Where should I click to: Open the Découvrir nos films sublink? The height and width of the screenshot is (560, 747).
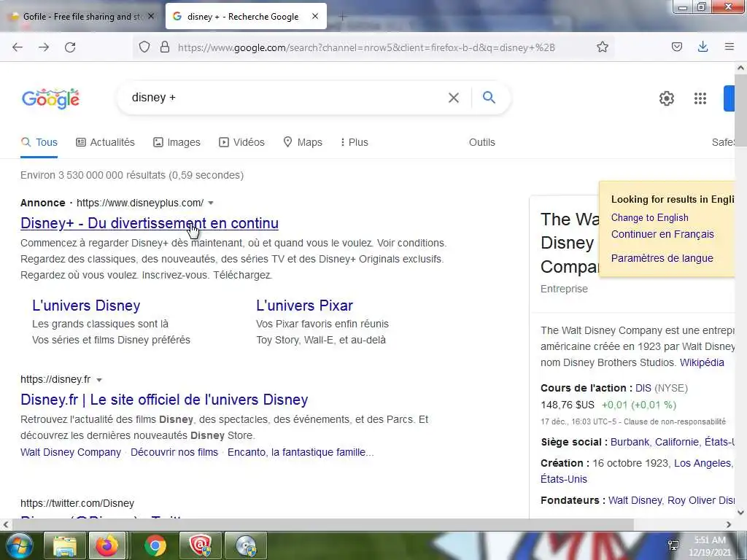coord(174,452)
